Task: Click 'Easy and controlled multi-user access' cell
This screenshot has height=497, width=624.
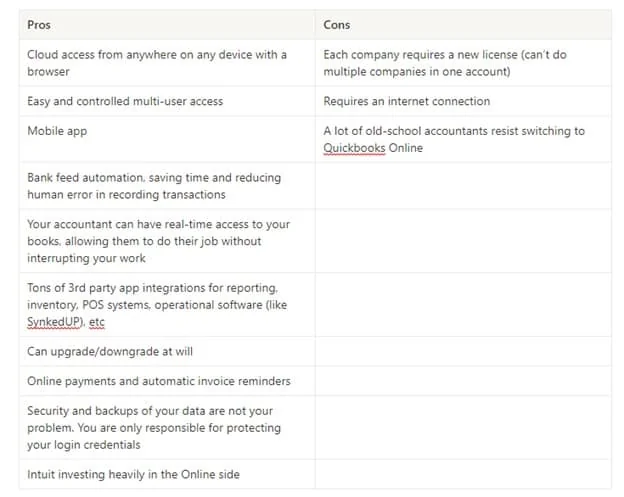Action: [x=167, y=101]
